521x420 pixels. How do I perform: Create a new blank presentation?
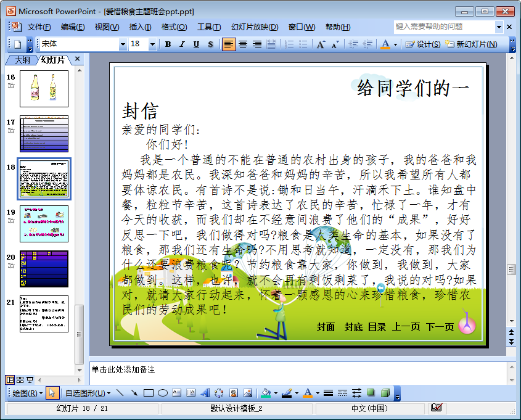[x=18, y=44]
